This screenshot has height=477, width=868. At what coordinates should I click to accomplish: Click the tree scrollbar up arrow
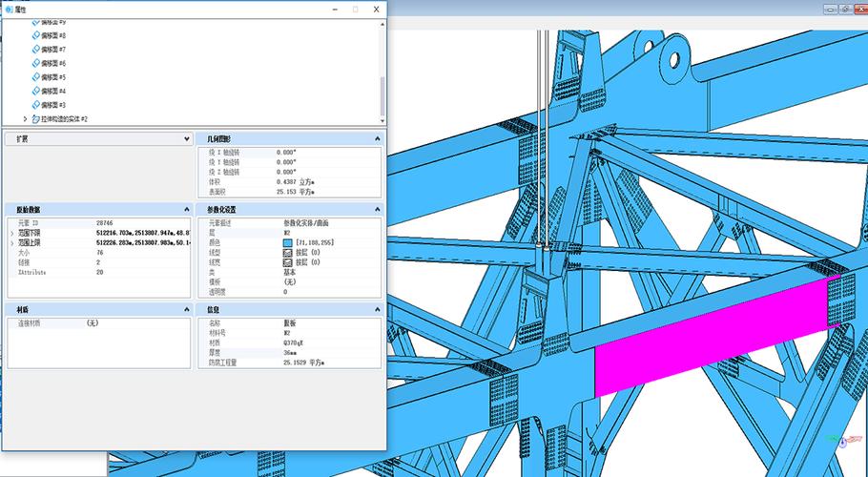click(x=382, y=25)
